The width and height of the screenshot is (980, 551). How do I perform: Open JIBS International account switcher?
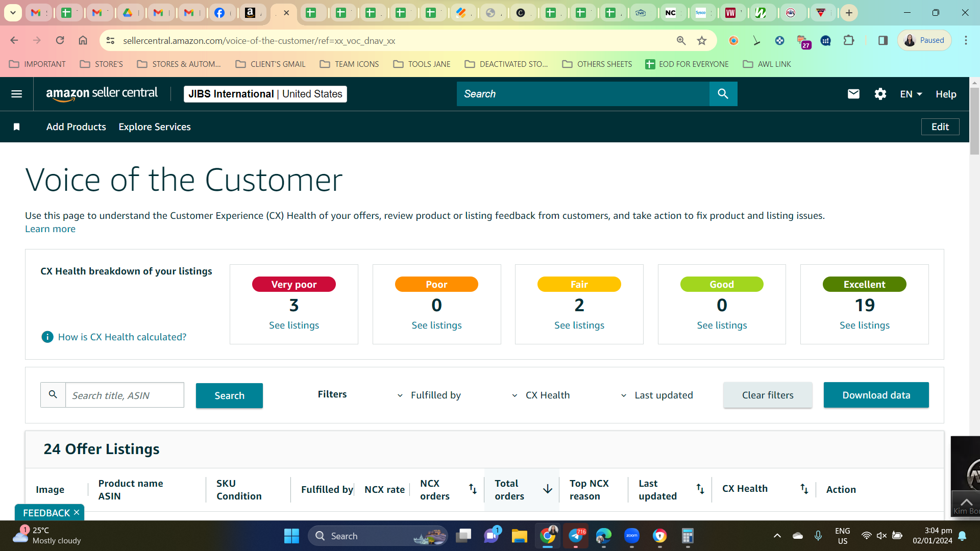(265, 94)
